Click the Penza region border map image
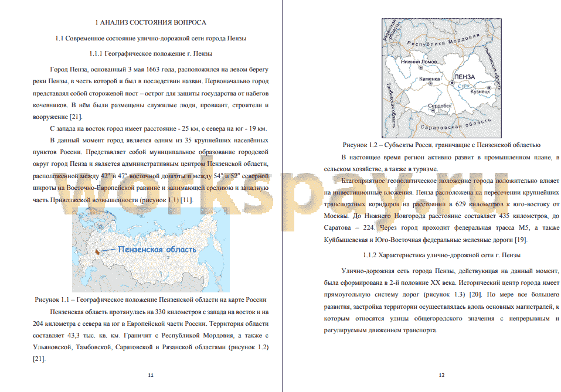Image resolution: width=561 pixels, height=392 pixels. [441, 78]
